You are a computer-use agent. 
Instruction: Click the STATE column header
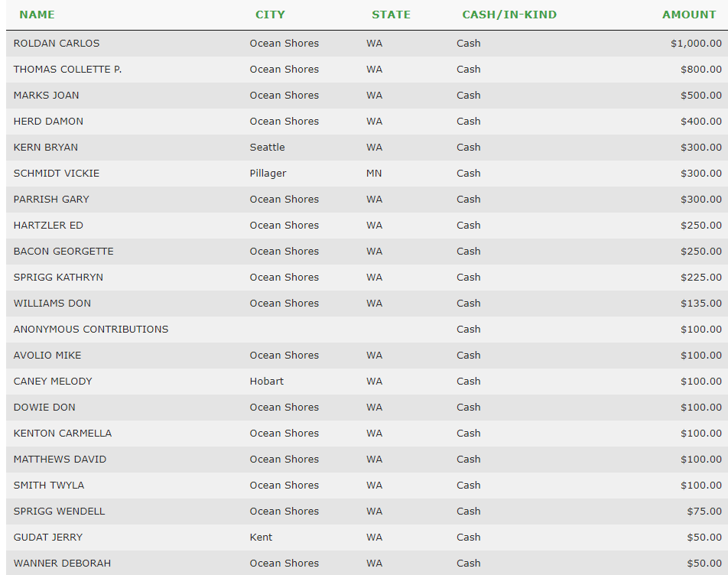pos(391,15)
